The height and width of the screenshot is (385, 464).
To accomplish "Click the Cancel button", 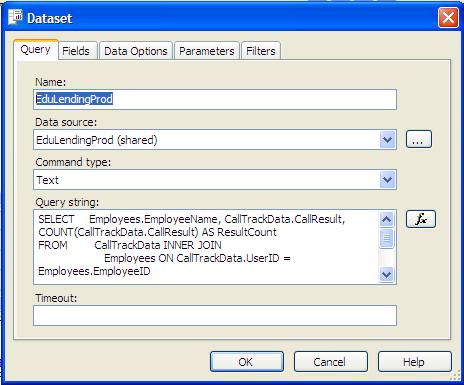I will coord(331,362).
